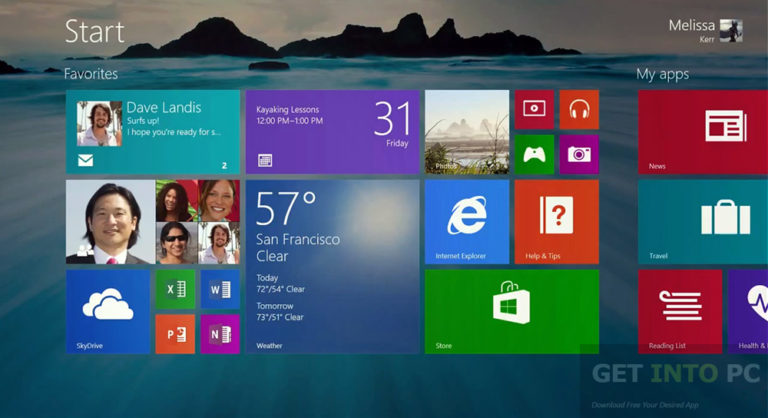Open the Help & Tips tile

click(557, 222)
